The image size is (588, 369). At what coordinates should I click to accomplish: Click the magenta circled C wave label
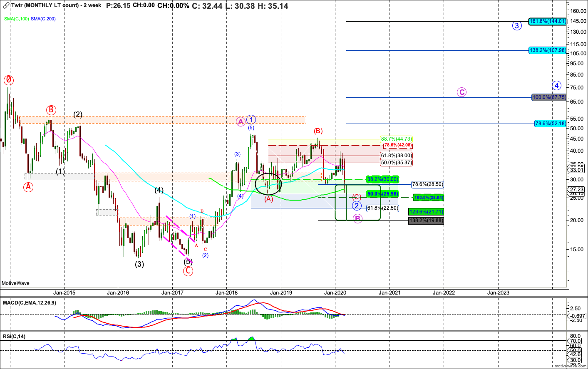[461, 92]
